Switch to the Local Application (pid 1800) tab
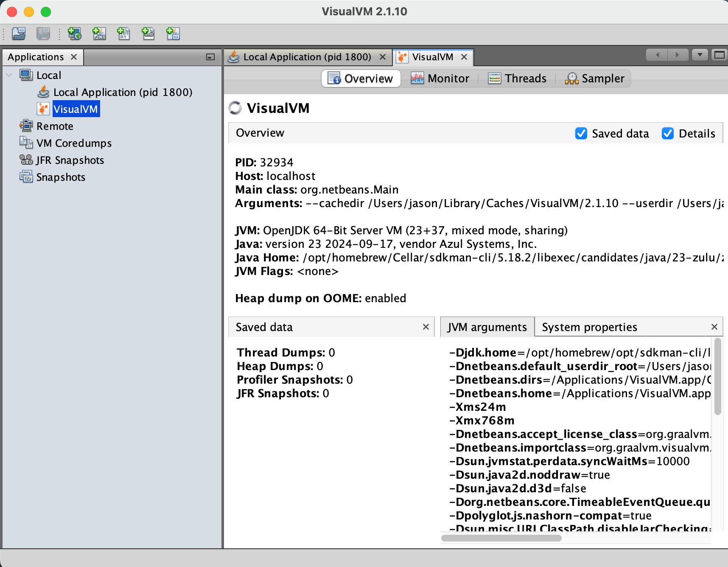 [307, 57]
